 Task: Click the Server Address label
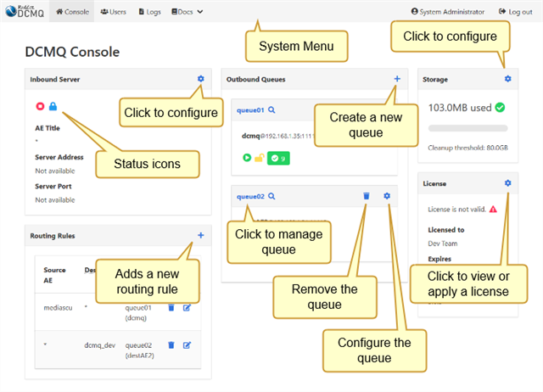point(59,157)
